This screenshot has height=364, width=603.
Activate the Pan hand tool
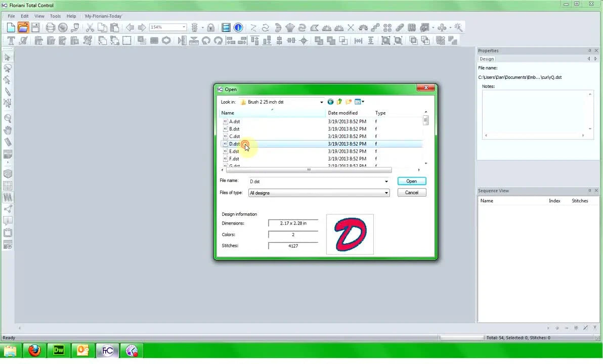(8, 130)
